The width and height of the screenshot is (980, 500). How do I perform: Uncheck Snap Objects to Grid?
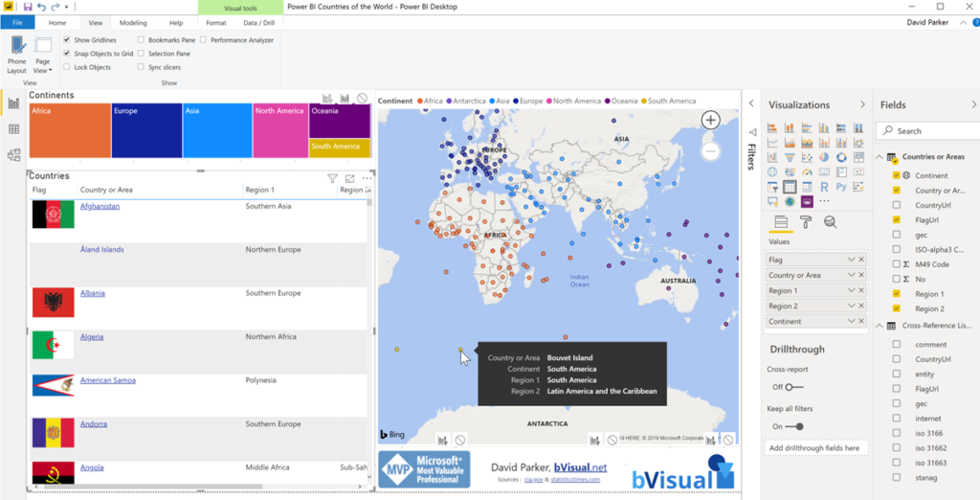[x=67, y=54]
